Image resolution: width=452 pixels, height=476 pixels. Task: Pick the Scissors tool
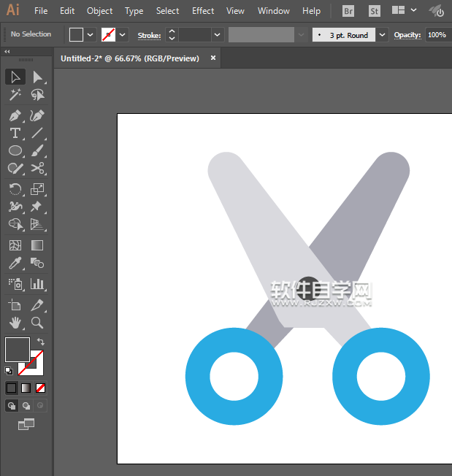pyautogui.click(x=37, y=169)
